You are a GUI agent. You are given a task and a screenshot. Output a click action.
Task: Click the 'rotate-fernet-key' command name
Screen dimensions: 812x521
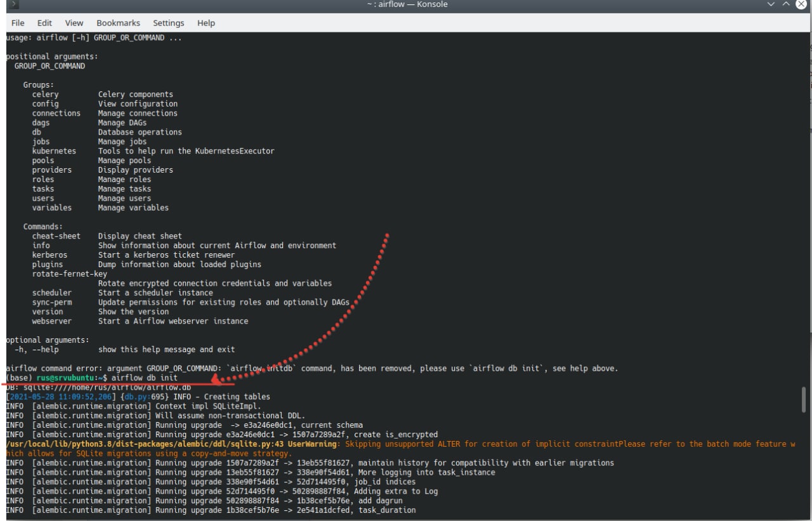(x=70, y=274)
